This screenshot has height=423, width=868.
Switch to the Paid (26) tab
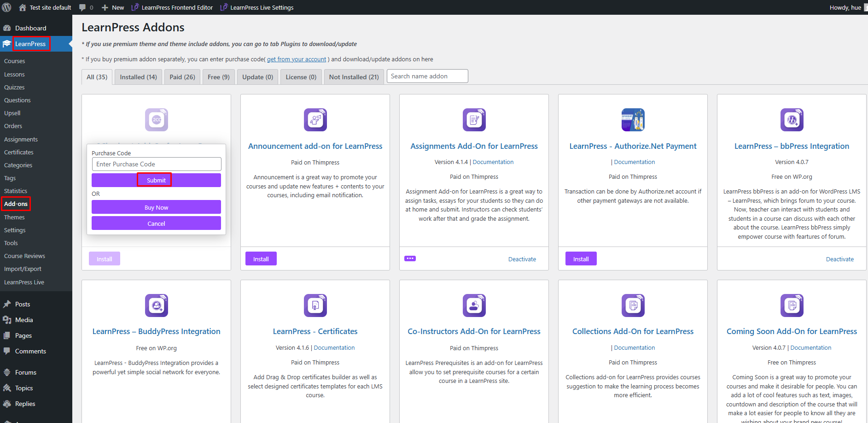(182, 77)
